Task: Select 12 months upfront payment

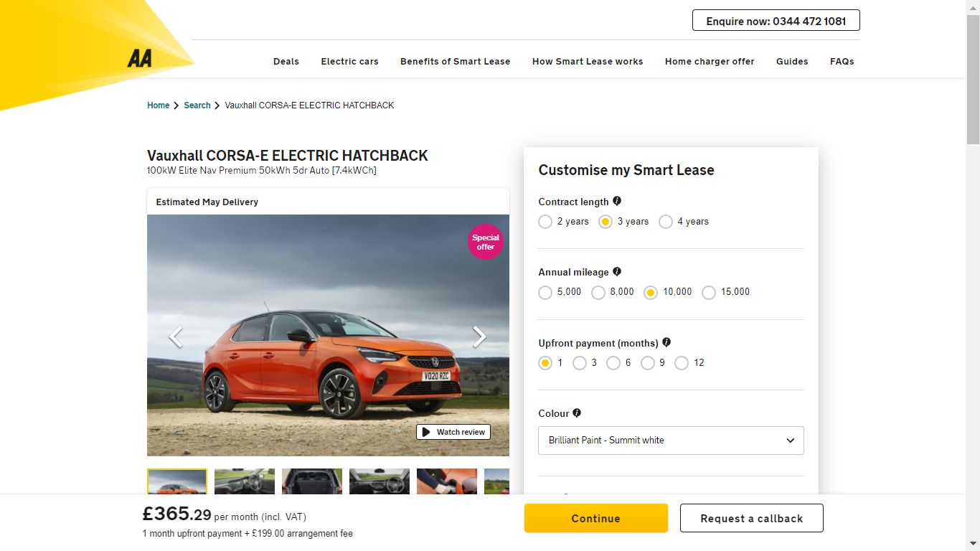Action: (682, 363)
